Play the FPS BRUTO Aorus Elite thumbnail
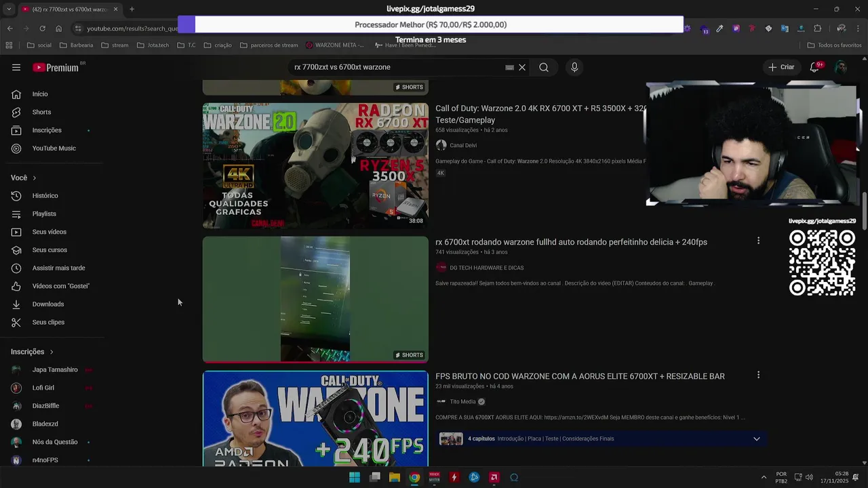868x488 pixels. click(315, 418)
